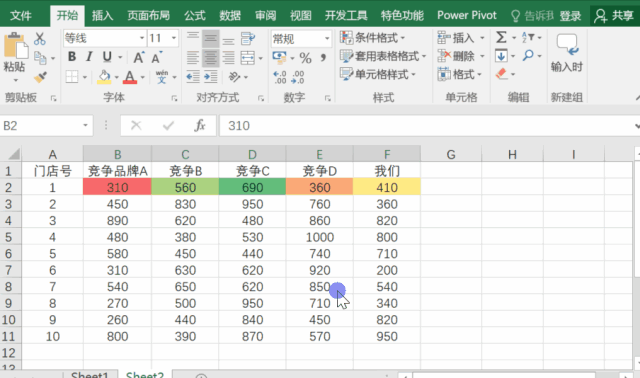The height and width of the screenshot is (378, 640).
Task: Click Increase Decimal icon
Action: coord(280,77)
